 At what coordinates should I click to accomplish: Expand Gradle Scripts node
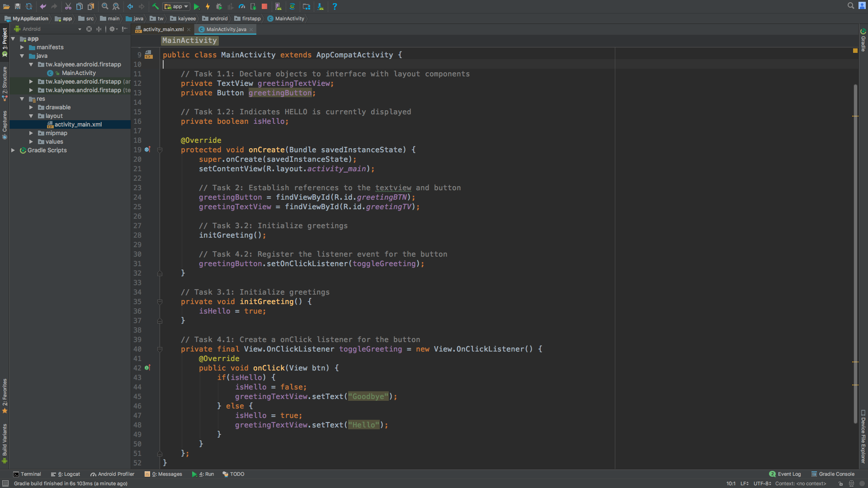point(13,150)
